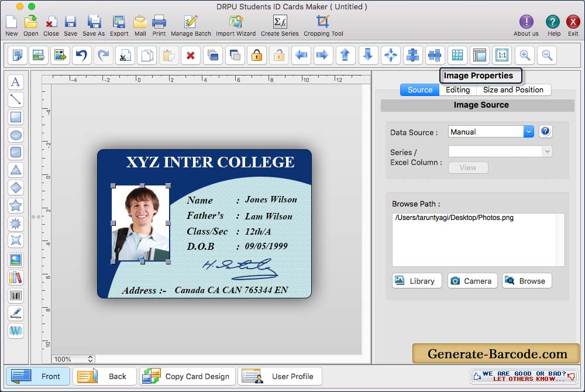Click the 1:1 actual size icon
Viewport: 585px width, 392px height.
tap(502, 55)
